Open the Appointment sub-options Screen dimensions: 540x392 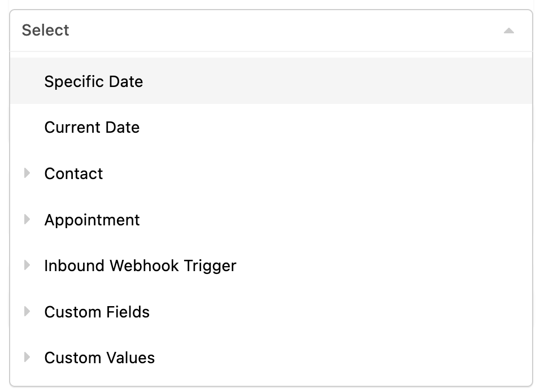271,219
